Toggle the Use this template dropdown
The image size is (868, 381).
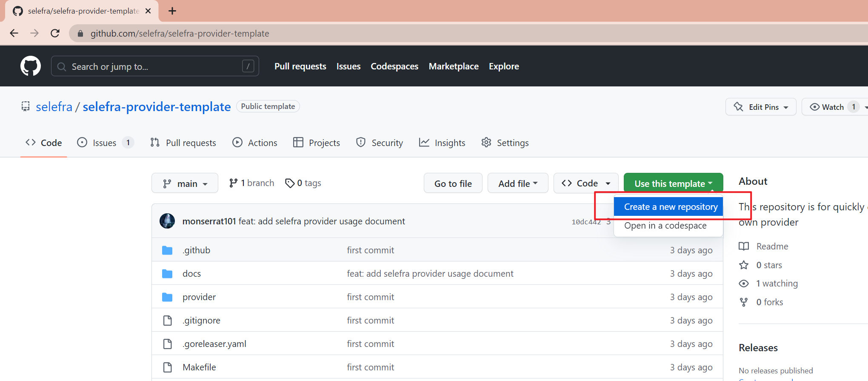point(673,183)
